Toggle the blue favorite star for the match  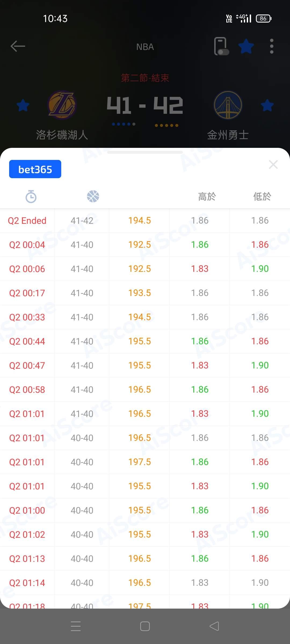[246, 46]
